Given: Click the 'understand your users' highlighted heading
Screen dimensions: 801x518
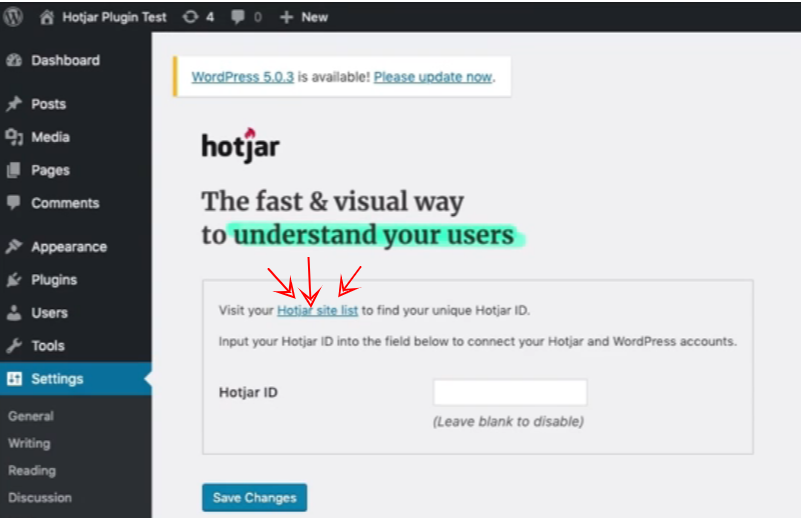Looking at the screenshot, I should point(374,235).
